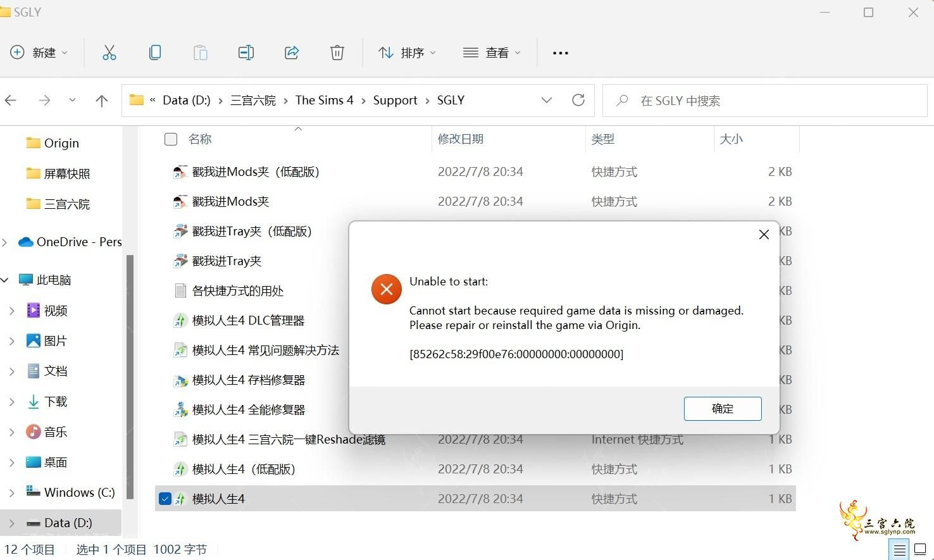The image size is (934, 560).
Task: Go back with the left arrow
Action: coord(11,100)
